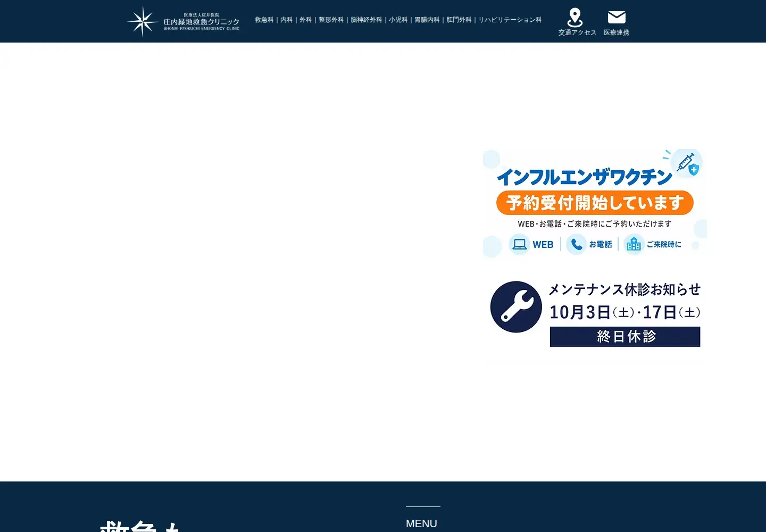
Task: Click the 10月3日(土)・17日(土) date text
Action: coord(625,312)
